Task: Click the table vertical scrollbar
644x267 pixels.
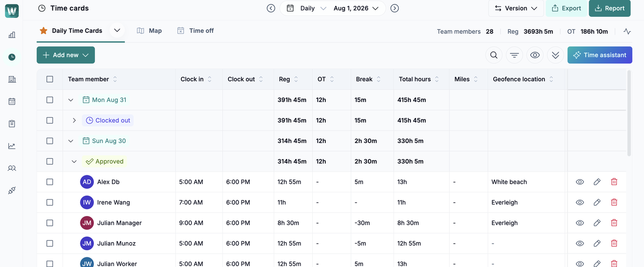Action: pos(629,114)
